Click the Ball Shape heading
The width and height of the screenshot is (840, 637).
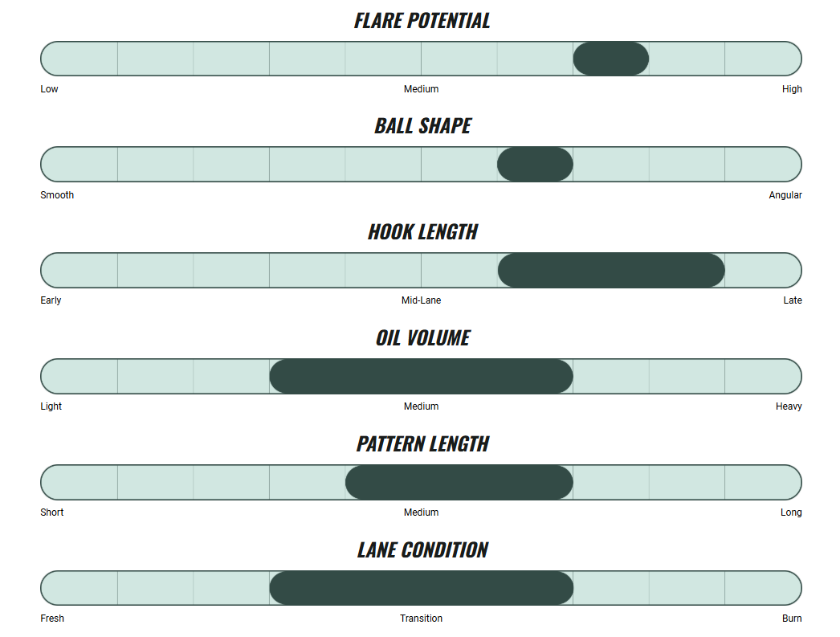(422, 126)
